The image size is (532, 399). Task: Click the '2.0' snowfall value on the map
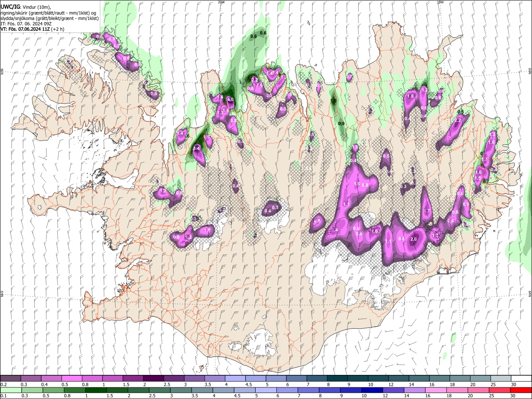pyautogui.click(x=414, y=239)
